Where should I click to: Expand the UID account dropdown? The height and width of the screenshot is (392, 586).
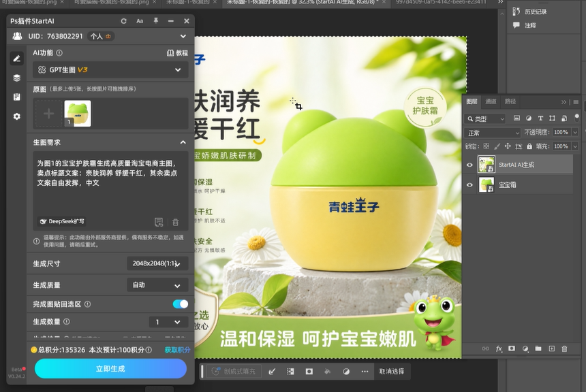pyautogui.click(x=183, y=36)
